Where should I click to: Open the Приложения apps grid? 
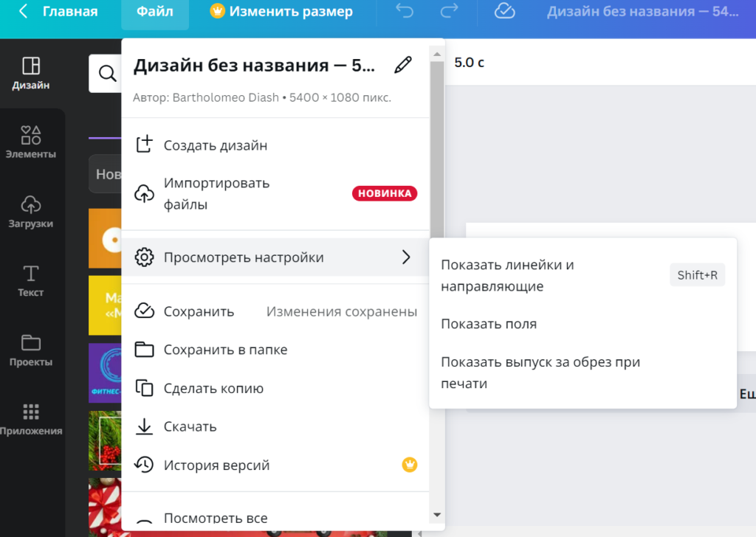click(31, 419)
